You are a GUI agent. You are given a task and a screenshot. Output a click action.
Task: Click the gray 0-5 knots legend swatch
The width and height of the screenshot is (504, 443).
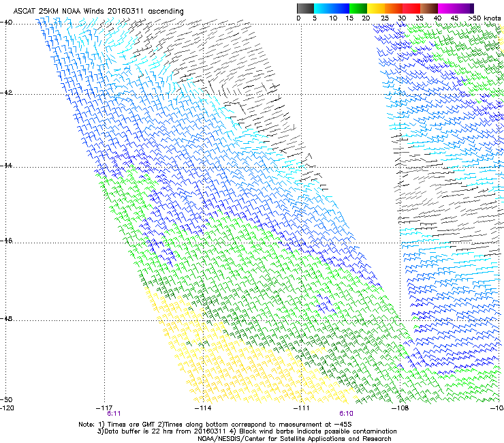tap(305, 8)
